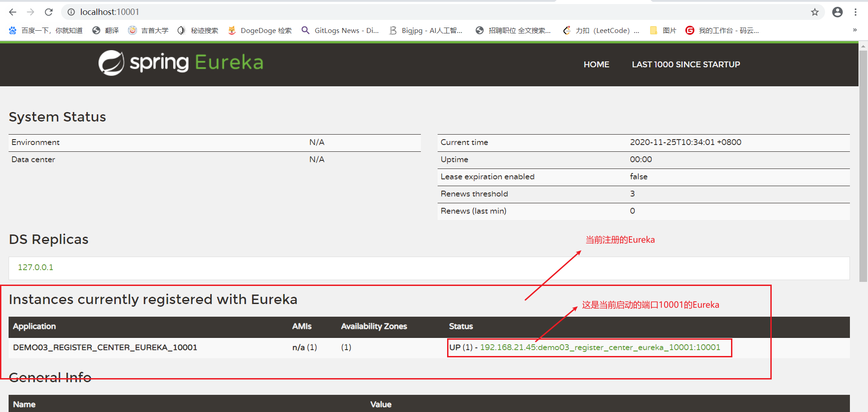Screen dimensions: 868x412
Task: Click the Availability Zones column header
Action: pyautogui.click(x=374, y=326)
